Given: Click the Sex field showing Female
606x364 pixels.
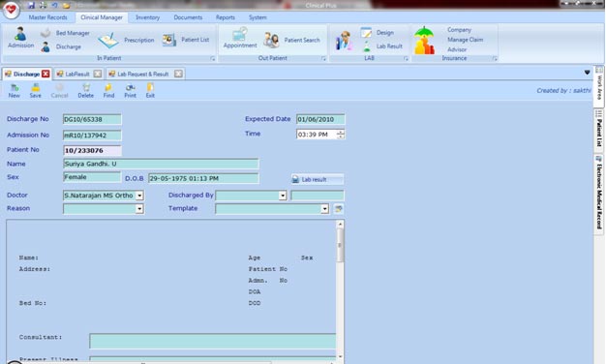Looking at the screenshot, I should (92, 177).
